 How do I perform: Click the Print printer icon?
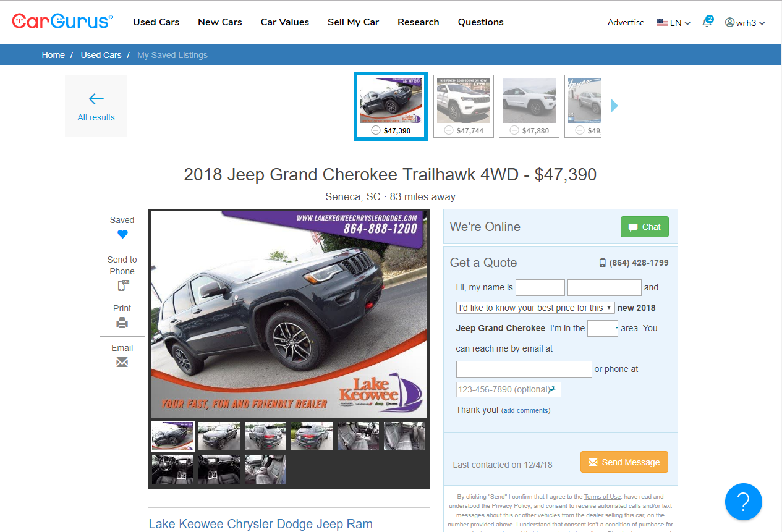122,323
